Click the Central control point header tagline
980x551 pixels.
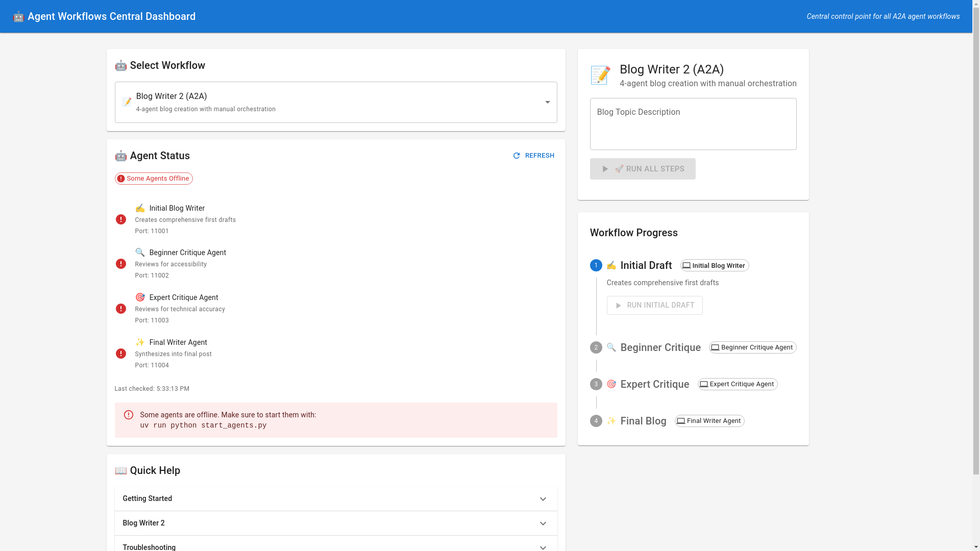pyautogui.click(x=883, y=16)
